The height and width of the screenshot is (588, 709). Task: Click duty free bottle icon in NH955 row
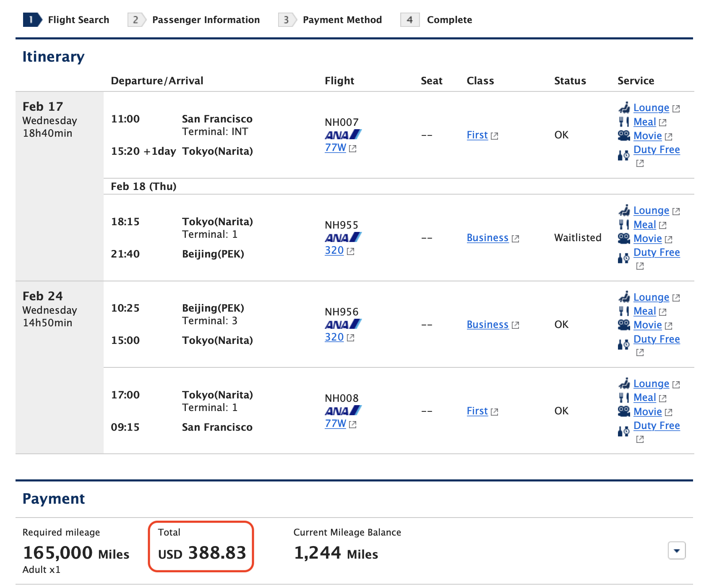coord(624,258)
